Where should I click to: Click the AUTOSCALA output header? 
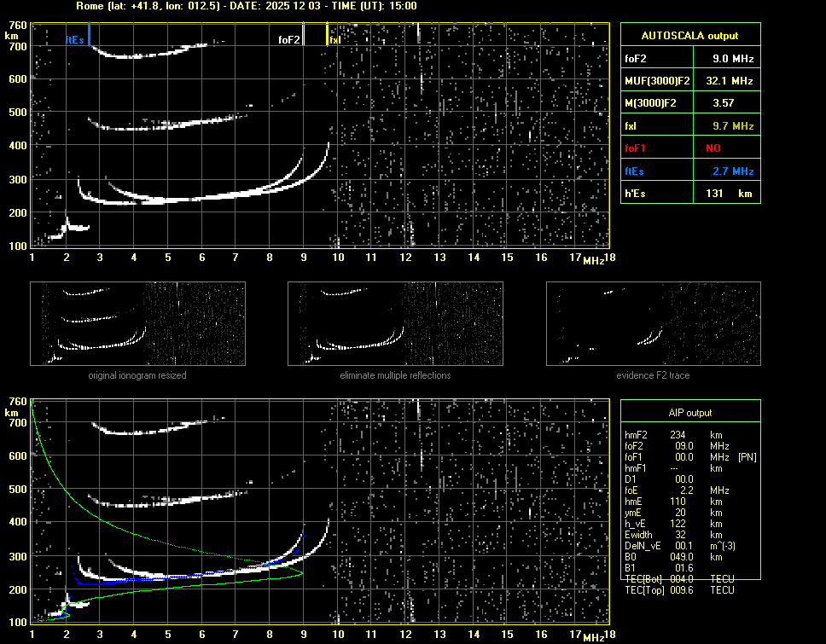[689, 36]
